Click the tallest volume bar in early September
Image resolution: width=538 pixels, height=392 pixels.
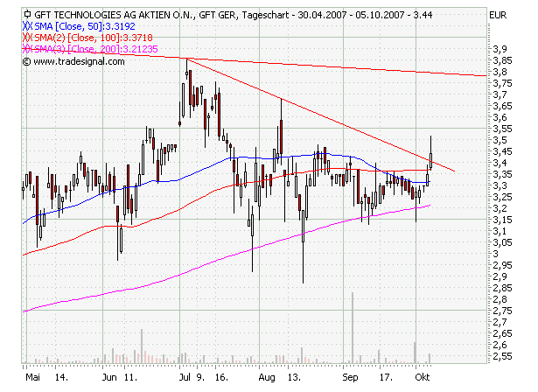[352, 328]
